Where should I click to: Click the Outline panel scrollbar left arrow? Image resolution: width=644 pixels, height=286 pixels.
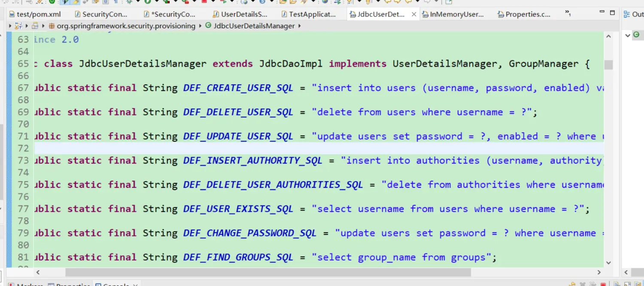[626, 272]
